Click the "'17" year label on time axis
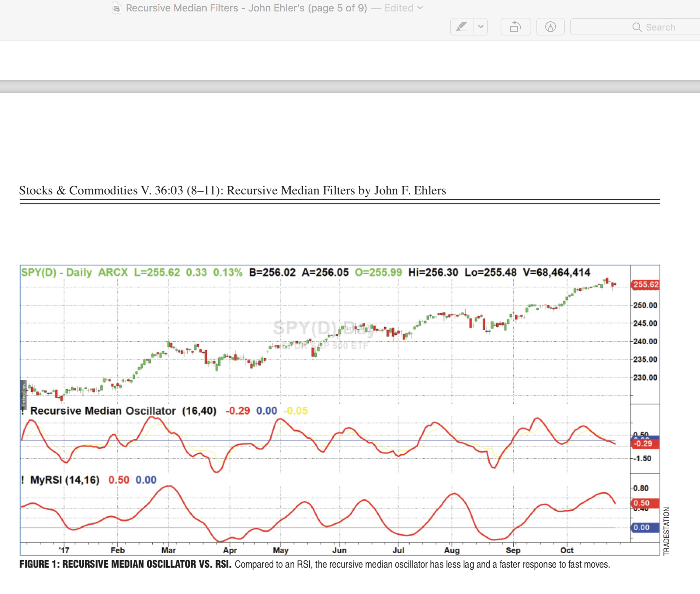This screenshot has height=594, width=700. coord(64,550)
